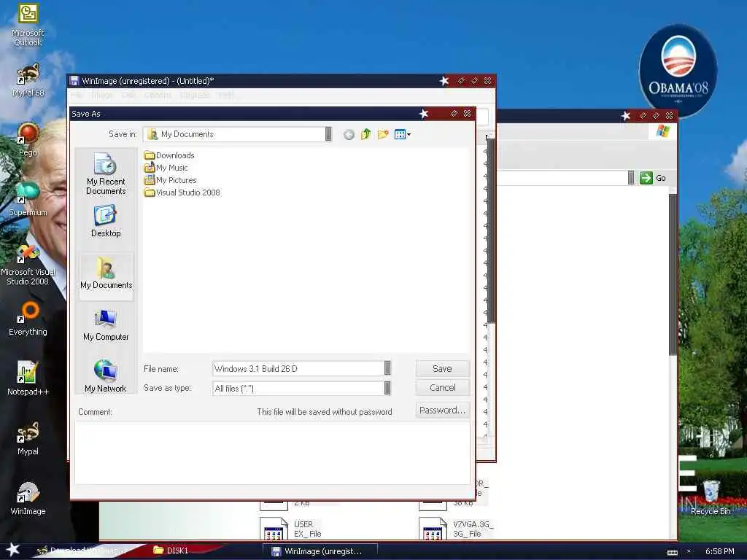This screenshot has width=747, height=560.
Task: Open the Everything search desktop shortcut
Action: click(28, 319)
